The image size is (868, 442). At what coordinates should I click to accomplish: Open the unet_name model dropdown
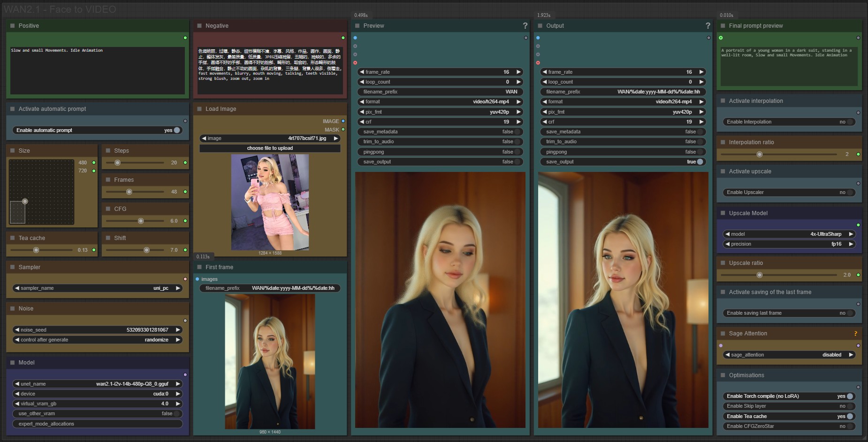pyautogui.click(x=98, y=384)
